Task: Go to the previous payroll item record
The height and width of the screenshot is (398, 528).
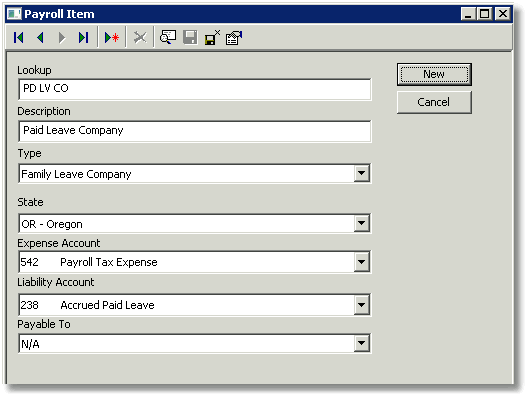Action: (40, 37)
